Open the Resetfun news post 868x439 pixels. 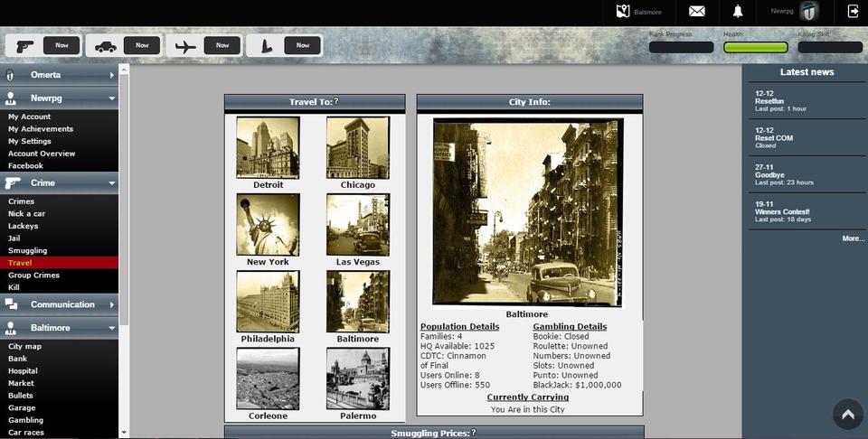click(769, 101)
